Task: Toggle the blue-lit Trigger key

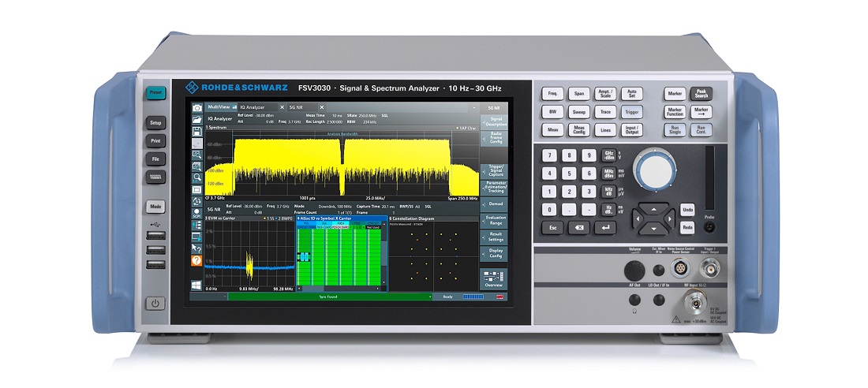Action: pos(631,111)
